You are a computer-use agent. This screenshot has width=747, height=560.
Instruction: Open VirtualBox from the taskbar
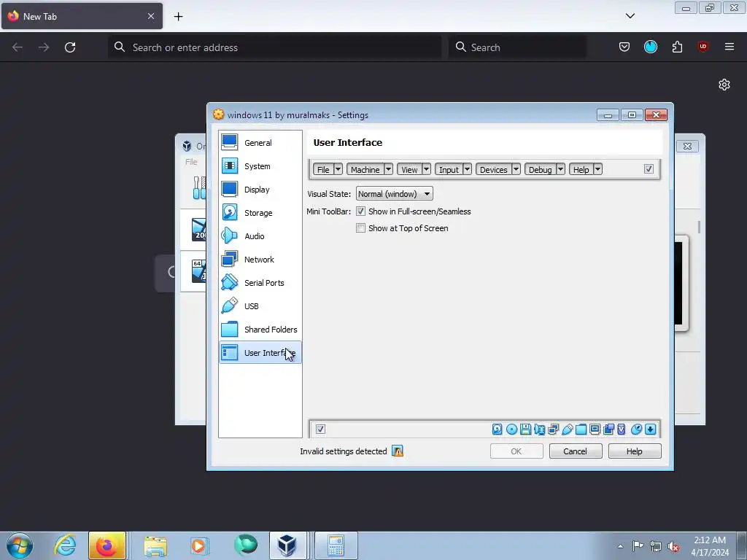pyautogui.click(x=287, y=545)
